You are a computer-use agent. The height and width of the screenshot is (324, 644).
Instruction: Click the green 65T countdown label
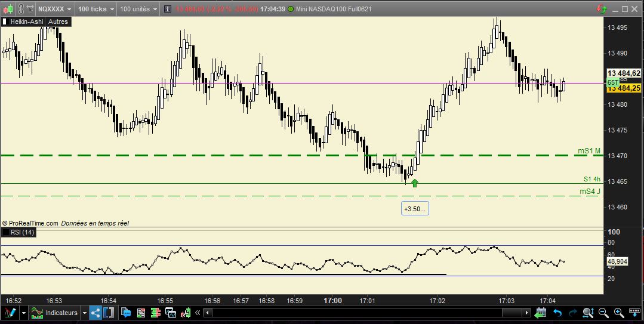(x=613, y=82)
